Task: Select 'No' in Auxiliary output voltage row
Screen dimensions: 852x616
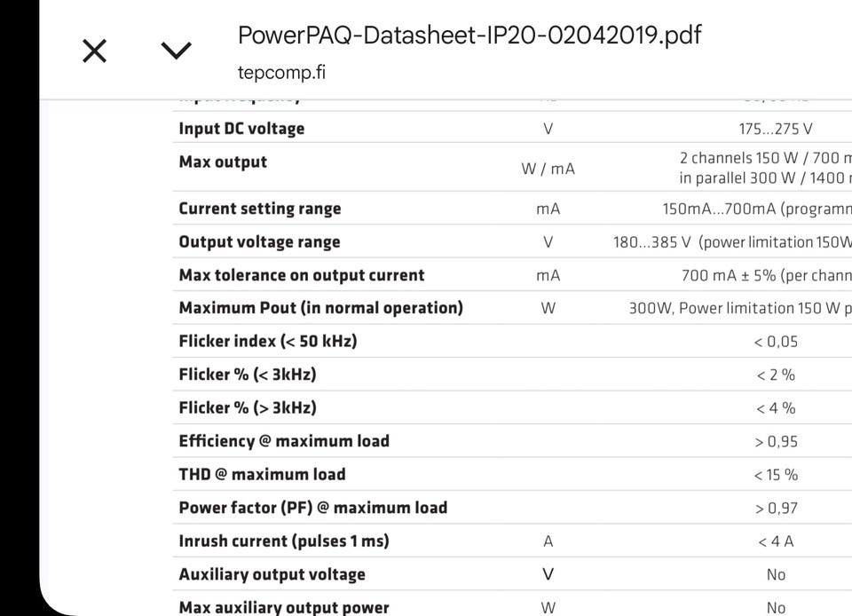Action: click(776, 574)
